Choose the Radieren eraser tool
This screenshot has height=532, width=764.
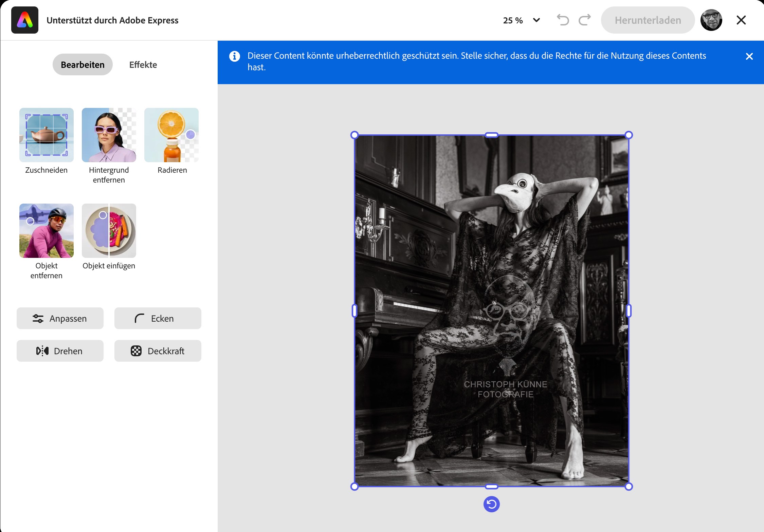tap(171, 135)
